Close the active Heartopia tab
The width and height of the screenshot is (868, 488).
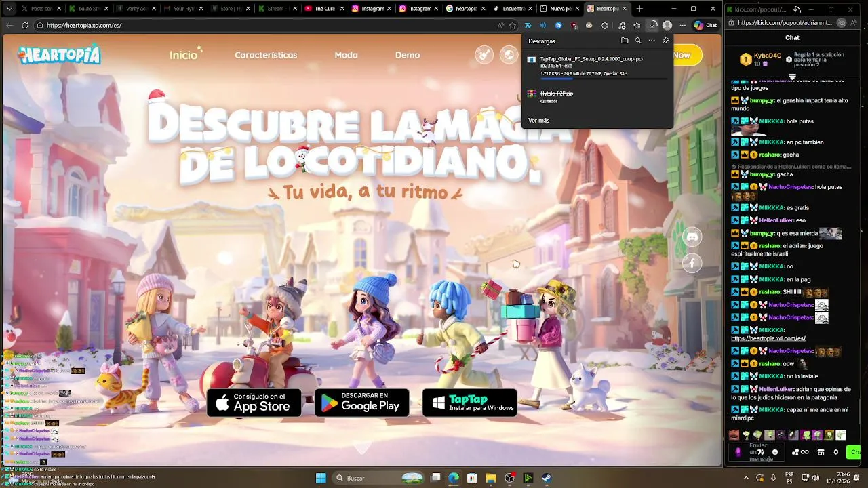click(625, 9)
